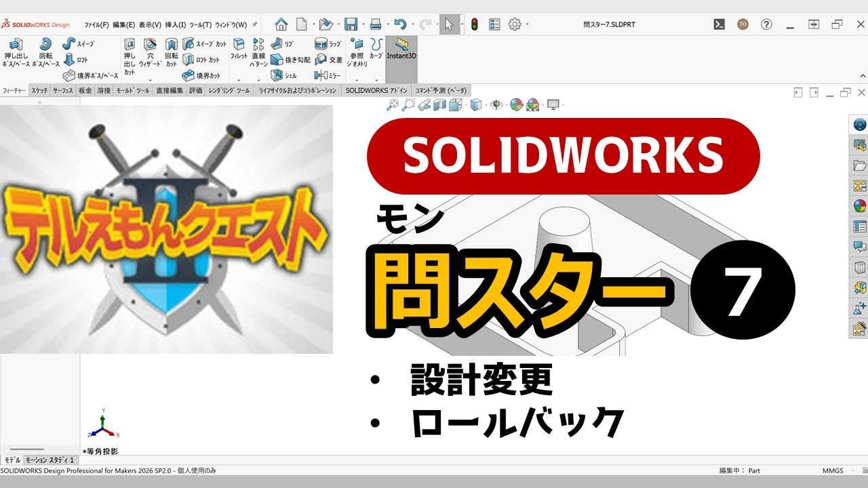Pick the Boundary Cut (境界カット) tool
The height and width of the screenshot is (488, 868).
click(201, 76)
